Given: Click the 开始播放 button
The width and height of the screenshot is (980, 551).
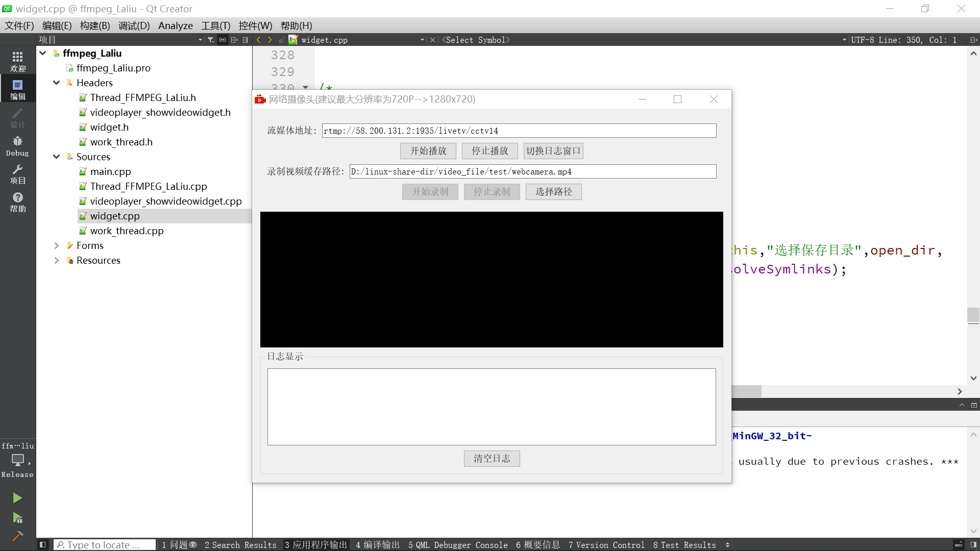Looking at the screenshot, I should (x=428, y=151).
